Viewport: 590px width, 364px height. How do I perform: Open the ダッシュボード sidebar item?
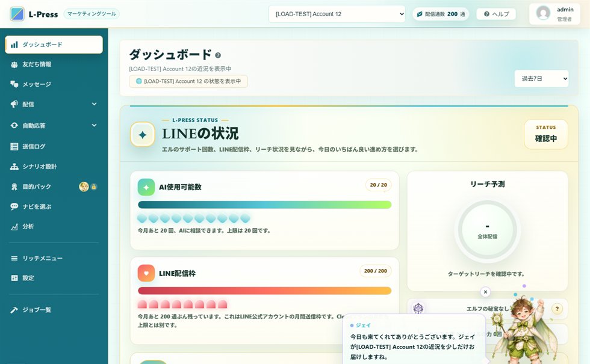click(x=54, y=45)
